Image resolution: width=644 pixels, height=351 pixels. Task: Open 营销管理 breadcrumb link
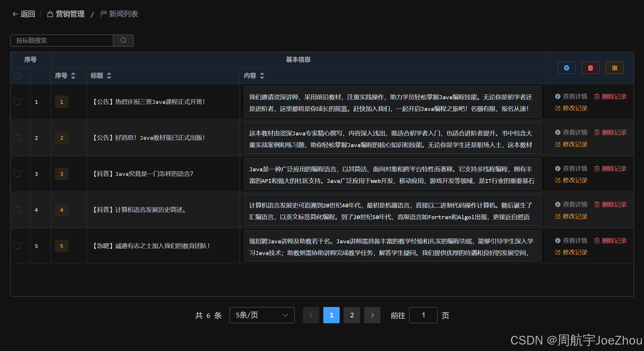tap(66, 14)
